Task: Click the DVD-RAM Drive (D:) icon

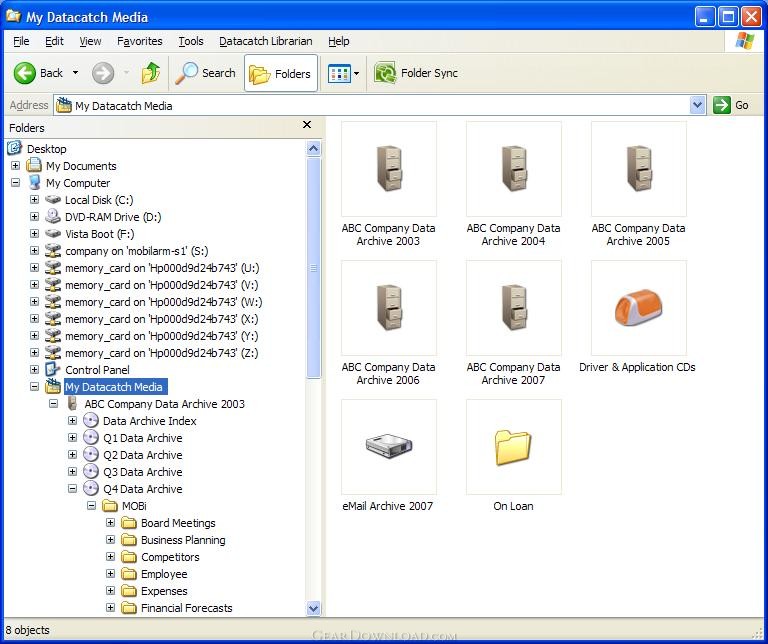Action: (x=53, y=216)
